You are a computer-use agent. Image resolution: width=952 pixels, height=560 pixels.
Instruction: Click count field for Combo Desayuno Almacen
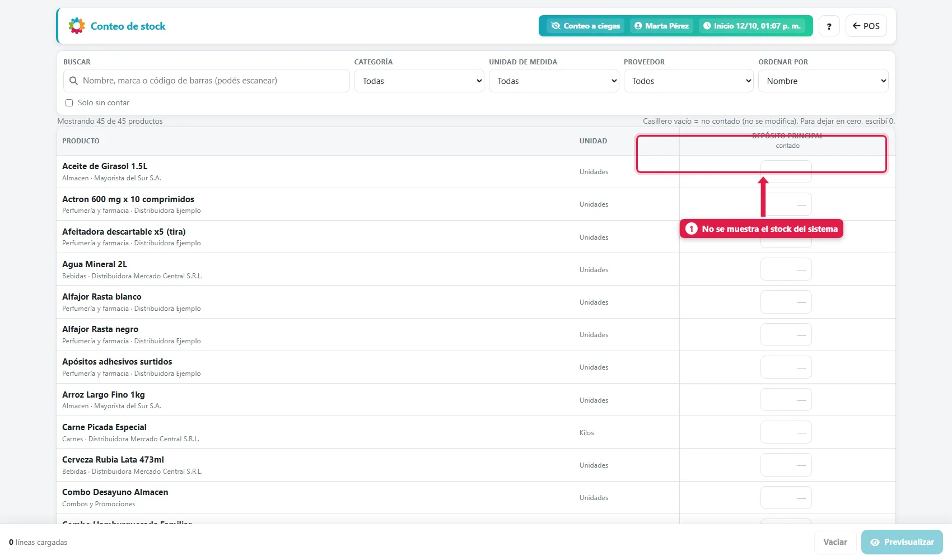(x=786, y=497)
